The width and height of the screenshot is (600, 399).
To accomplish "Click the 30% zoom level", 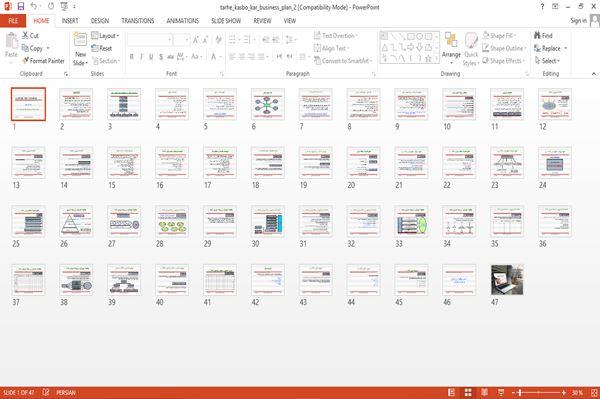I will [x=577, y=392].
